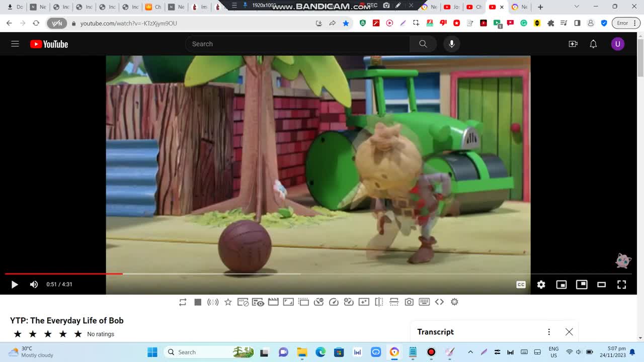Start voice search with the microphone

click(x=452, y=44)
